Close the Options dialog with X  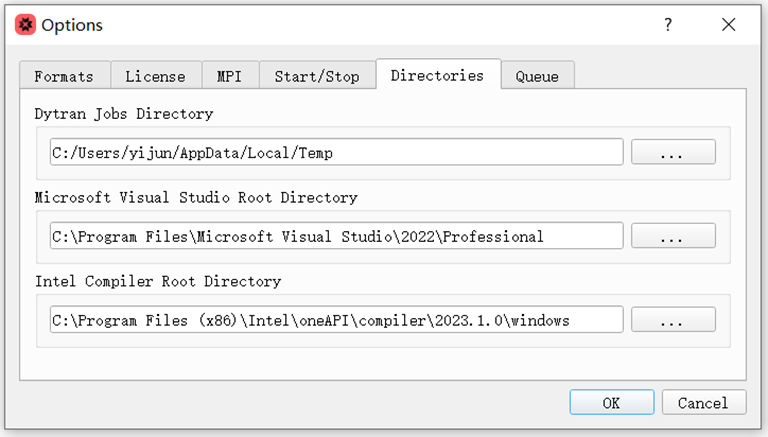pyautogui.click(x=730, y=25)
